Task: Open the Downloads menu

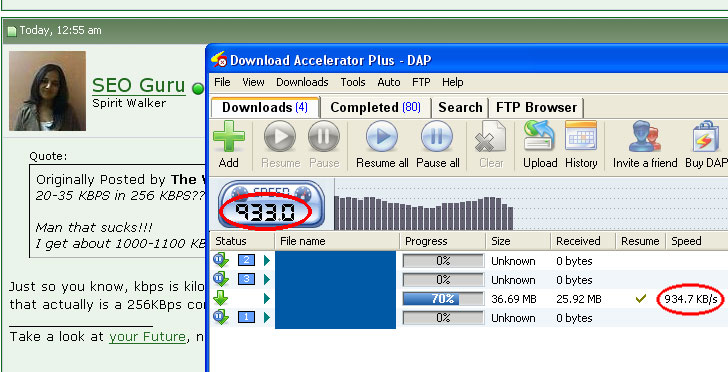Action: point(302,82)
